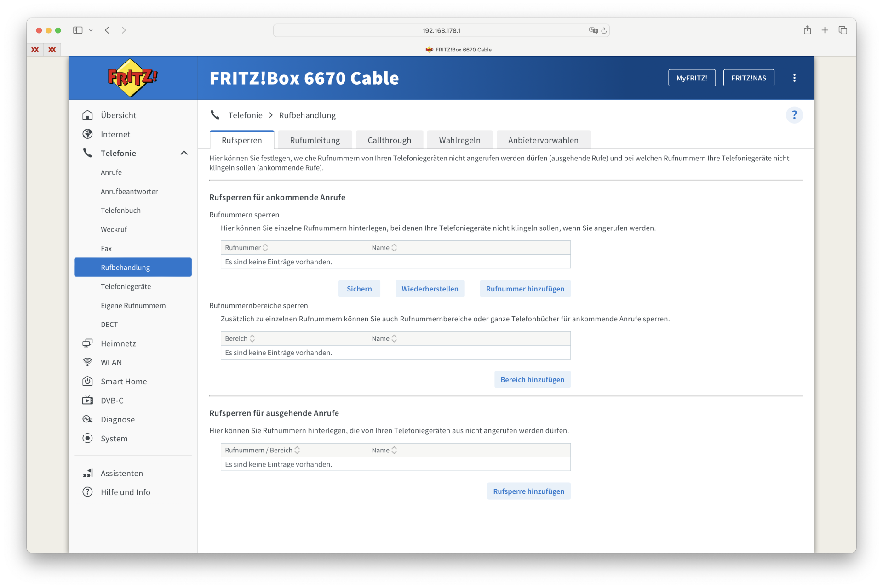
Task: Click the DVB-C television icon
Action: pyautogui.click(x=87, y=400)
